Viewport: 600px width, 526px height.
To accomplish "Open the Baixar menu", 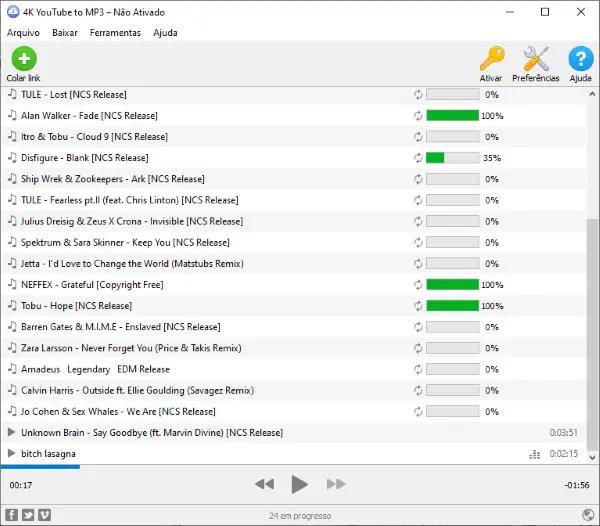I will (x=65, y=33).
